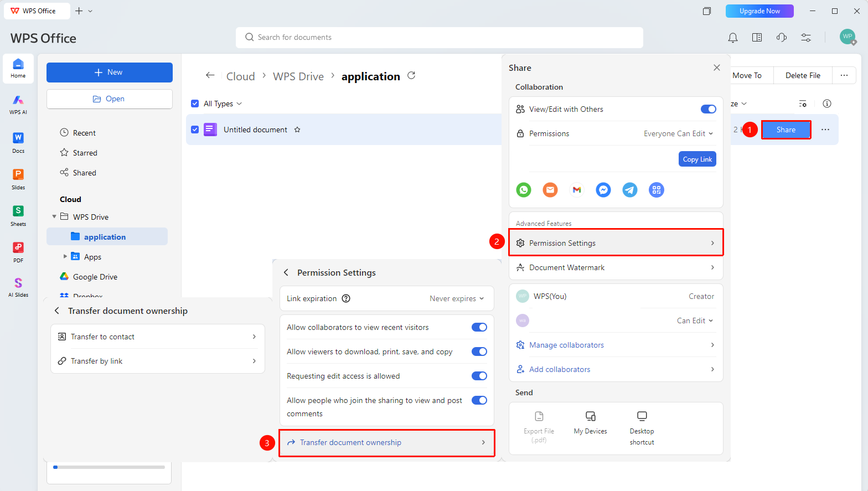The width and height of the screenshot is (868, 491).
Task: Share via Telegram icon
Action: (630, 190)
